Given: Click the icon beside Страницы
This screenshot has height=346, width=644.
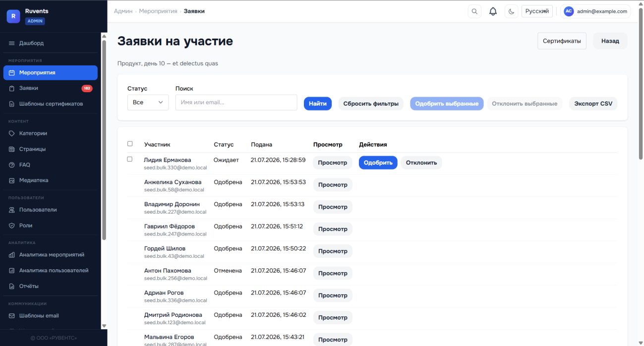Looking at the screenshot, I should [x=12, y=149].
